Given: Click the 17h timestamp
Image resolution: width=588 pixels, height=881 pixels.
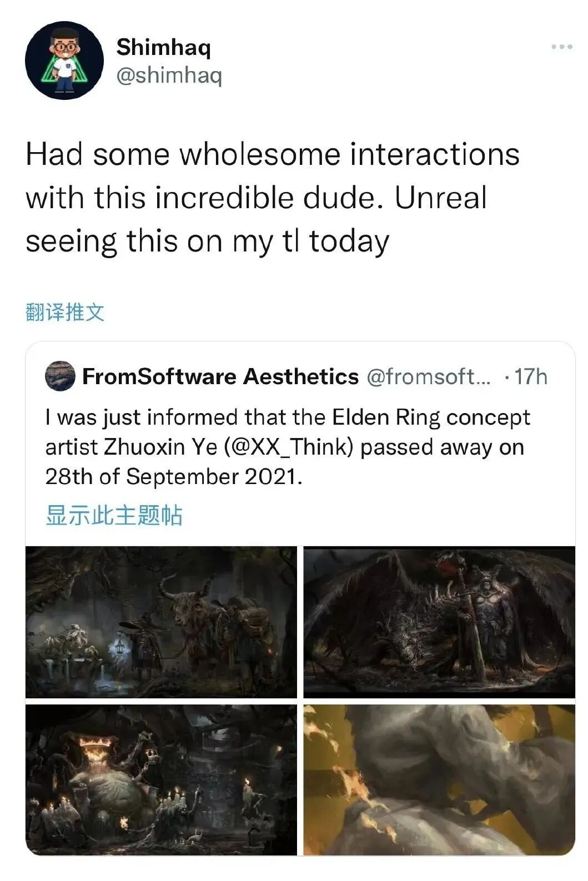Looking at the screenshot, I should tap(531, 376).
